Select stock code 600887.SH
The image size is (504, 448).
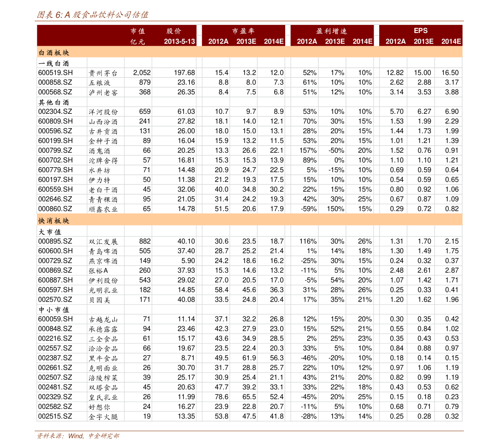(x=55, y=280)
